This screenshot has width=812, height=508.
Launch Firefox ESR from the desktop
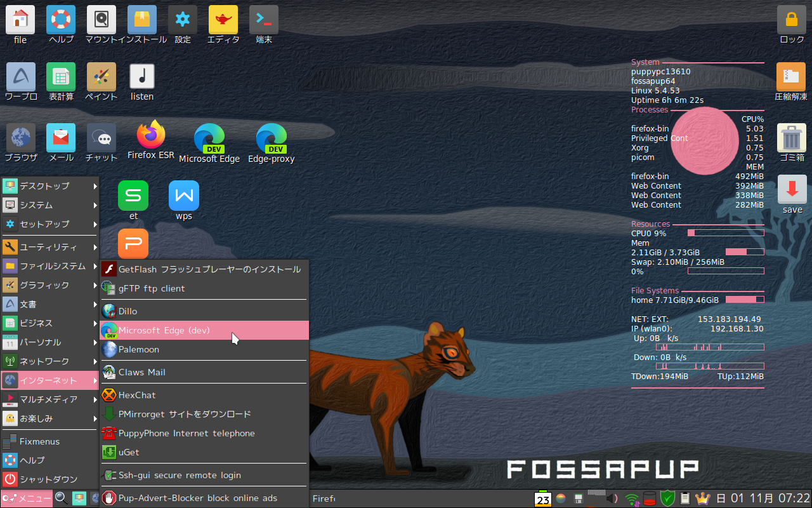point(150,137)
